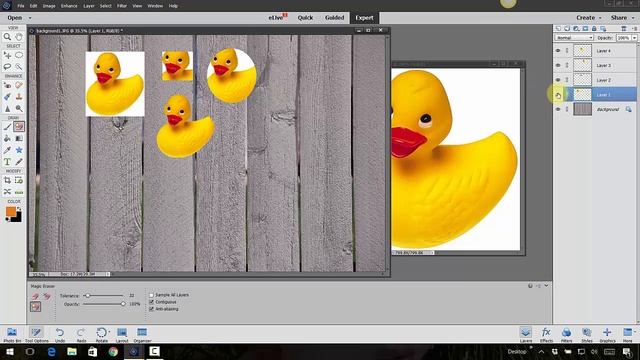Screen dimensions: 640x360
Task: Hide the Background layer
Action: (558, 109)
